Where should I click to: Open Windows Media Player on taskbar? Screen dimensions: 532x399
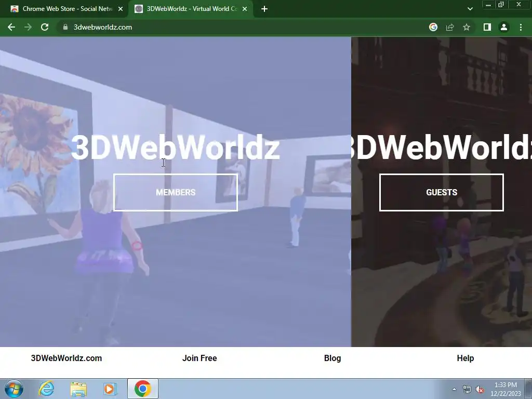coord(110,389)
